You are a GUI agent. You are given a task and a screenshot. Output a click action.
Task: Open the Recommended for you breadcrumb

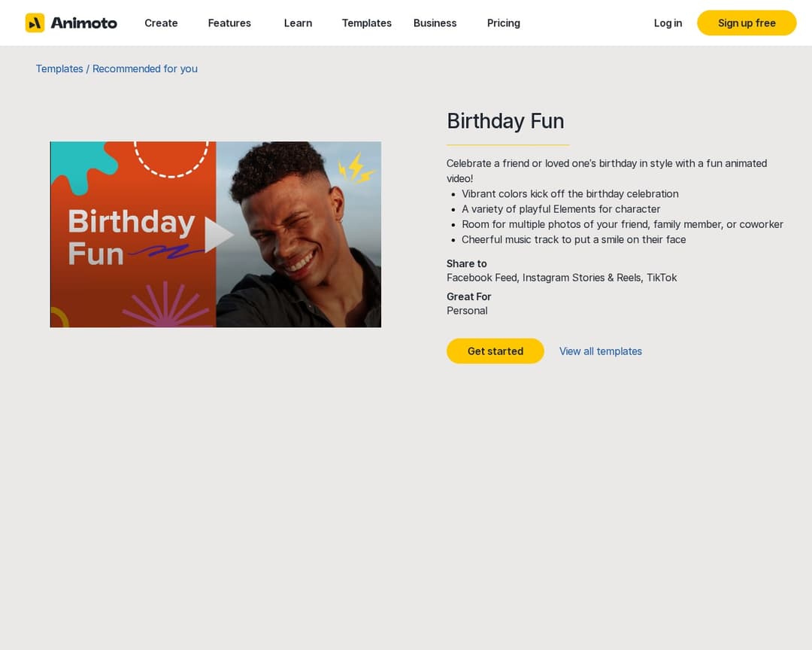coord(145,68)
